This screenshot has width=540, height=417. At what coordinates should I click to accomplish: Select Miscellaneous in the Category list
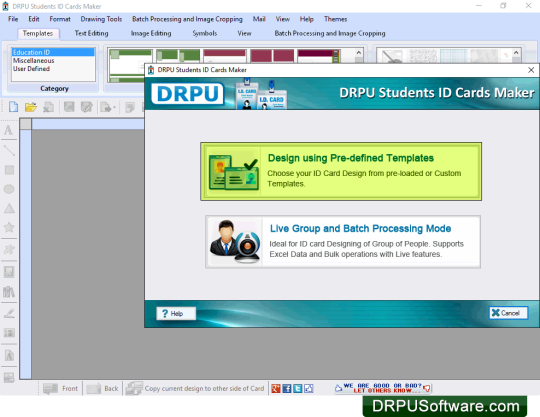33,61
